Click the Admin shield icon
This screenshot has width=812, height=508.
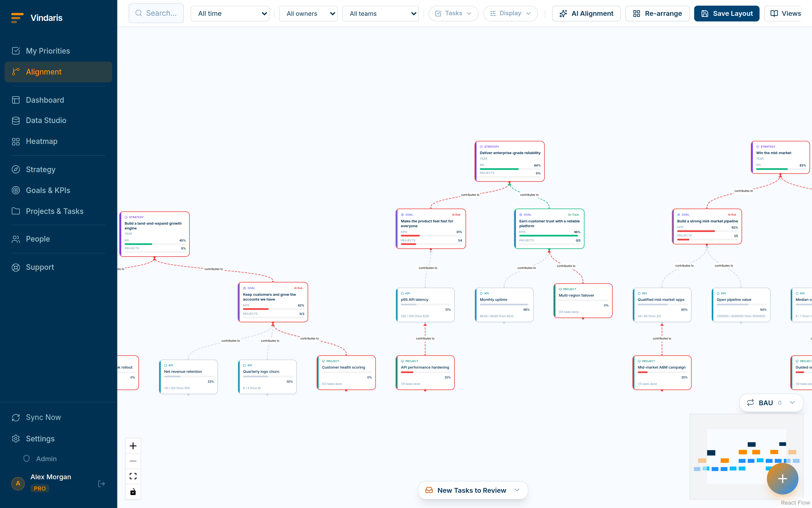pos(27,459)
